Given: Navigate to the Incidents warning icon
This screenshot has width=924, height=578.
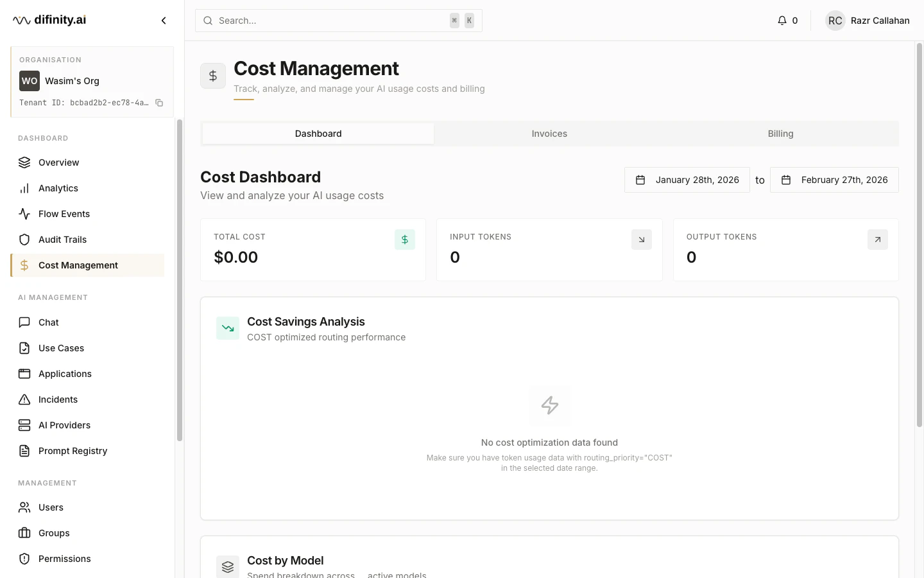Looking at the screenshot, I should click(24, 399).
